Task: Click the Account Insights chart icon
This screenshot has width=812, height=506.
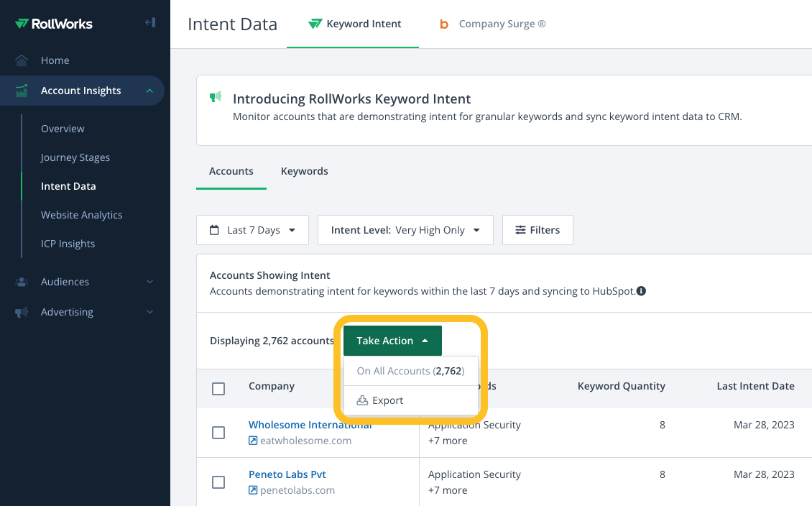Action: 22,91
